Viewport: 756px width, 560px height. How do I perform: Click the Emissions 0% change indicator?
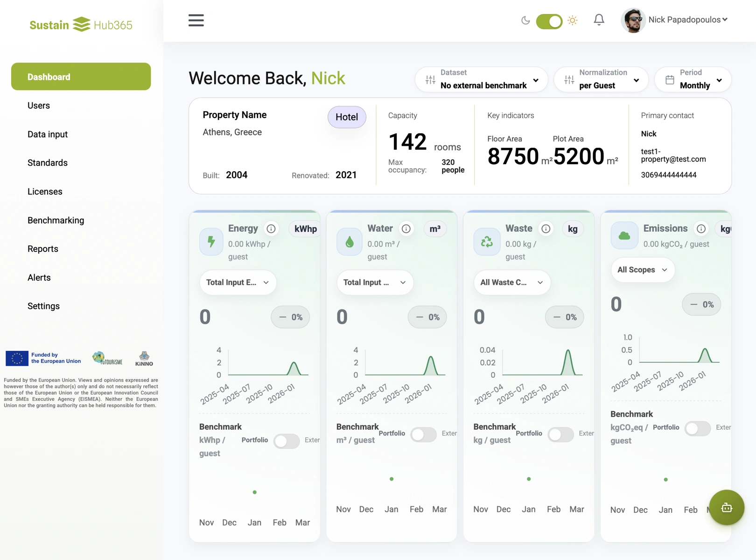701,305
